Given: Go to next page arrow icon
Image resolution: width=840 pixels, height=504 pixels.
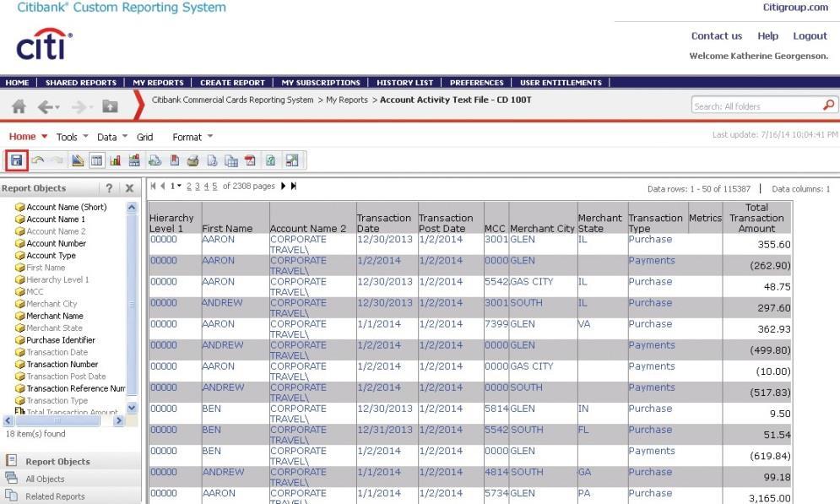Looking at the screenshot, I should [x=284, y=186].
